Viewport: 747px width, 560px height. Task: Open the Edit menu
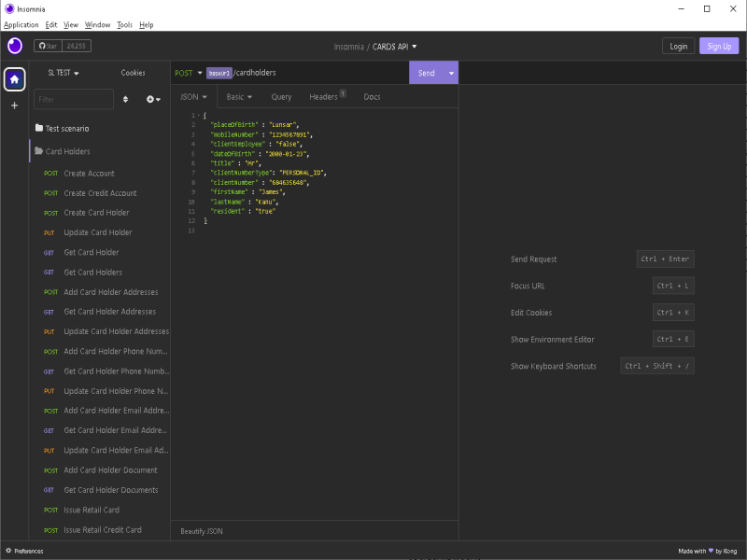click(51, 25)
